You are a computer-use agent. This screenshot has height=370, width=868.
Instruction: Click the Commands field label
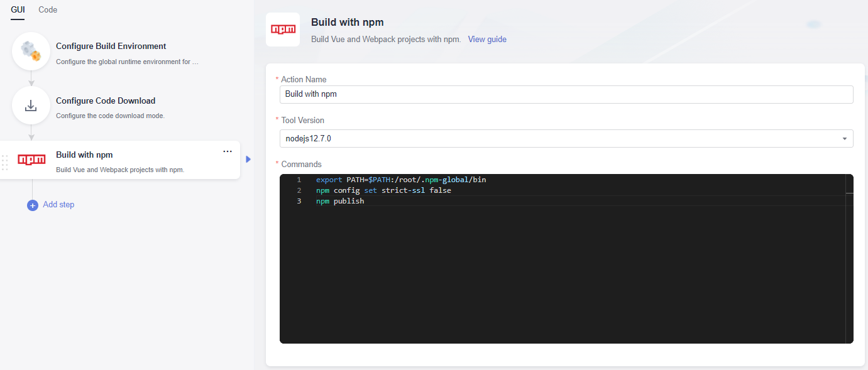(301, 164)
